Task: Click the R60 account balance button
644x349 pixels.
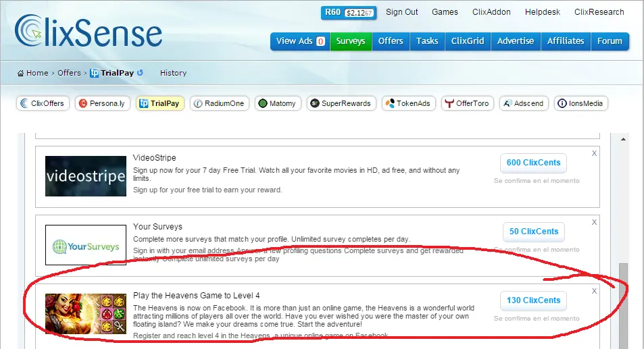Action: (x=349, y=13)
